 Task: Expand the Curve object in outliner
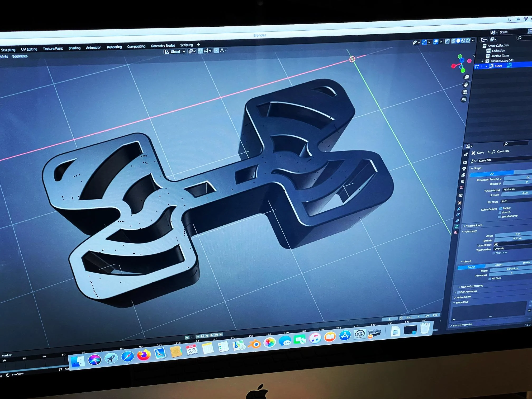(486, 66)
